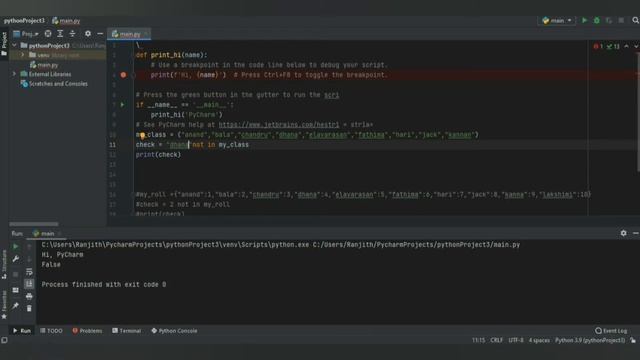Place cursor on line 12 print(check)

point(158,155)
